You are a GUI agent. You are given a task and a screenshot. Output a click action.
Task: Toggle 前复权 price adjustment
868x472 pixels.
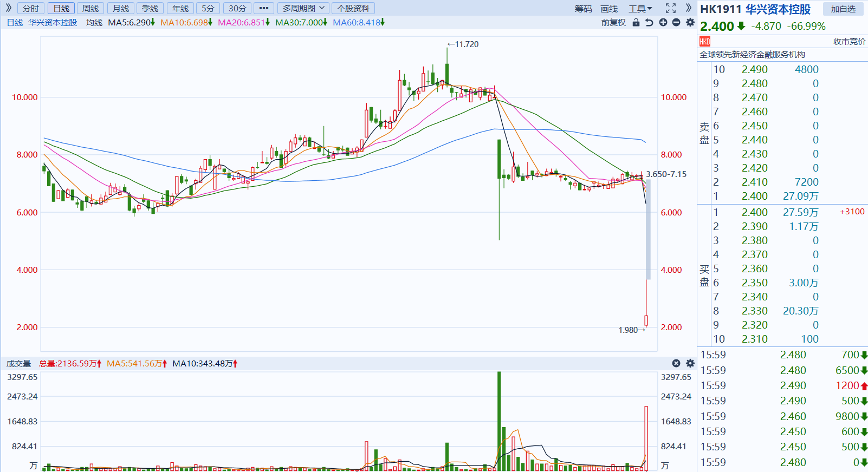click(613, 22)
